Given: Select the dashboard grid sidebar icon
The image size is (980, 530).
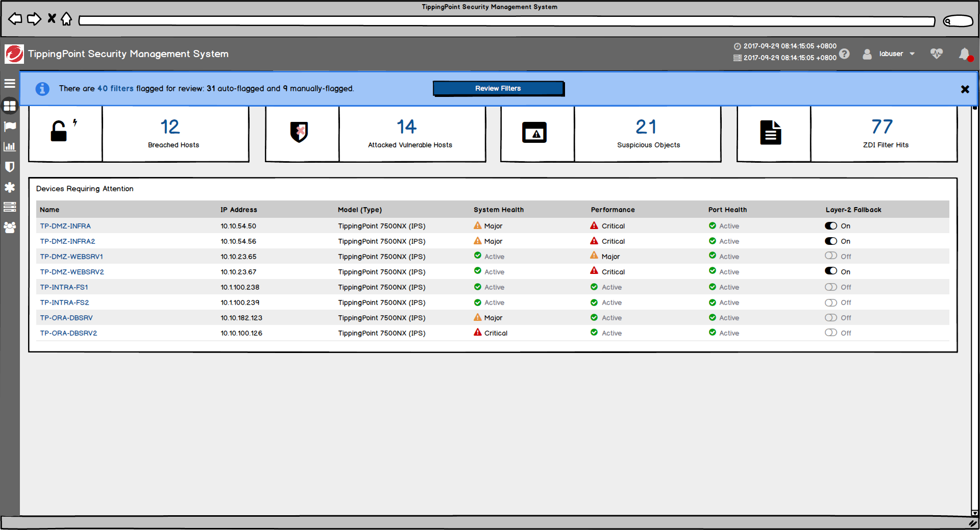Looking at the screenshot, I should click(x=10, y=106).
